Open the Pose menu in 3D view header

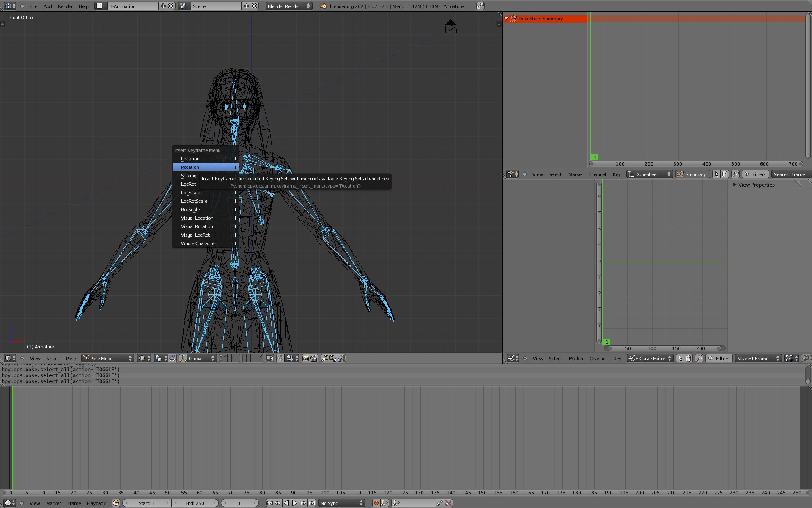point(71,358)
